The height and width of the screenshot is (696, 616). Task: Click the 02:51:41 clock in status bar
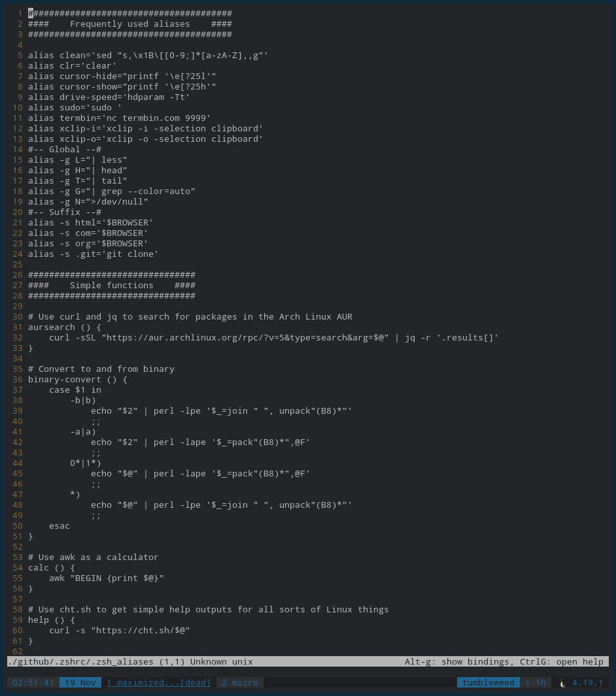tap(33, 683)
